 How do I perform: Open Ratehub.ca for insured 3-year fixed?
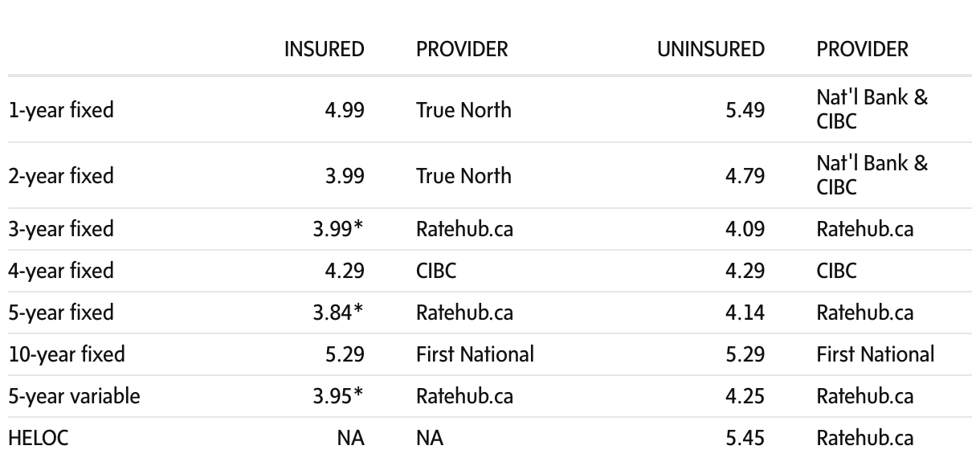pos(464,229)
